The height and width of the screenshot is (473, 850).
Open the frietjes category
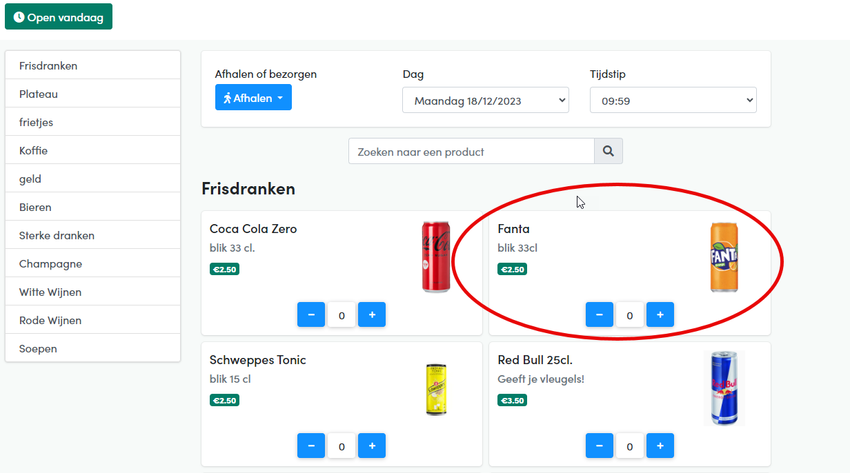[93, 122]
